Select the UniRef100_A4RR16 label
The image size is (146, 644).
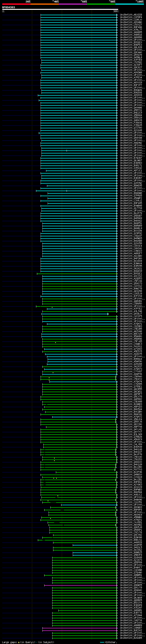(131, 35)
